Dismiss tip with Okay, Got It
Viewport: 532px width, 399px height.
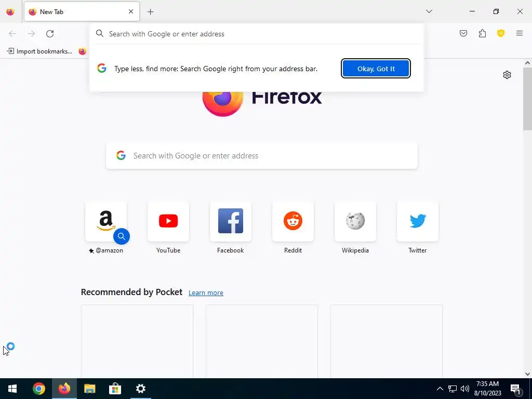click(x=376, y=69)
